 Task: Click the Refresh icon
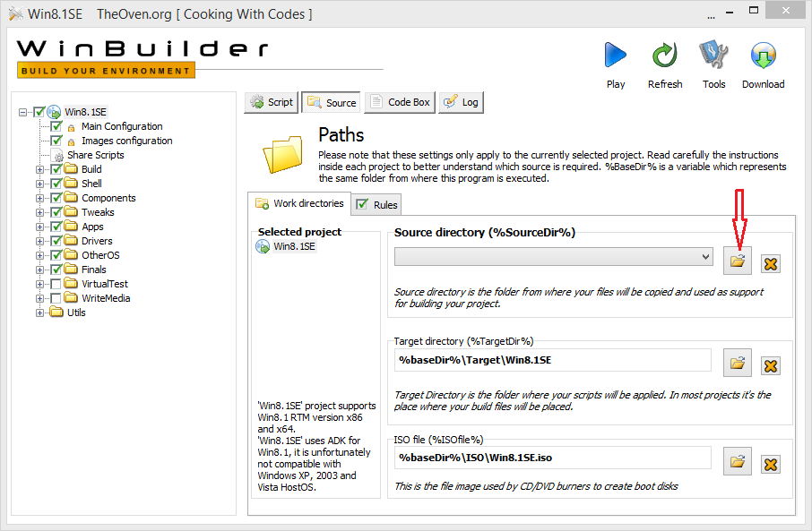[664, 55]
